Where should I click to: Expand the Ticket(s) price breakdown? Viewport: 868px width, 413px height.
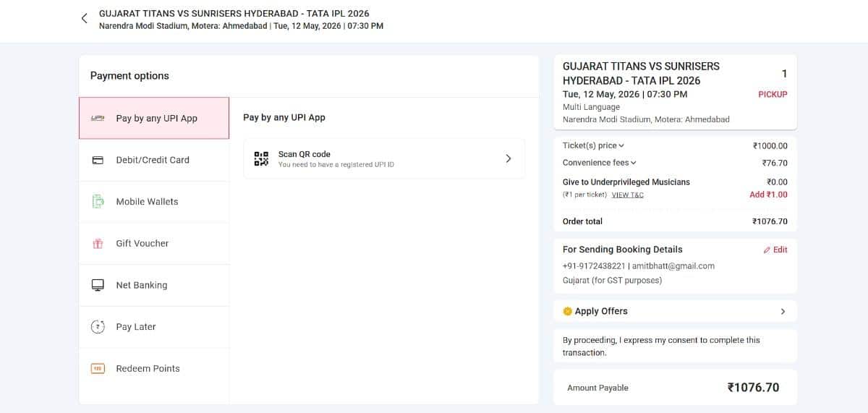pos(593,145)
